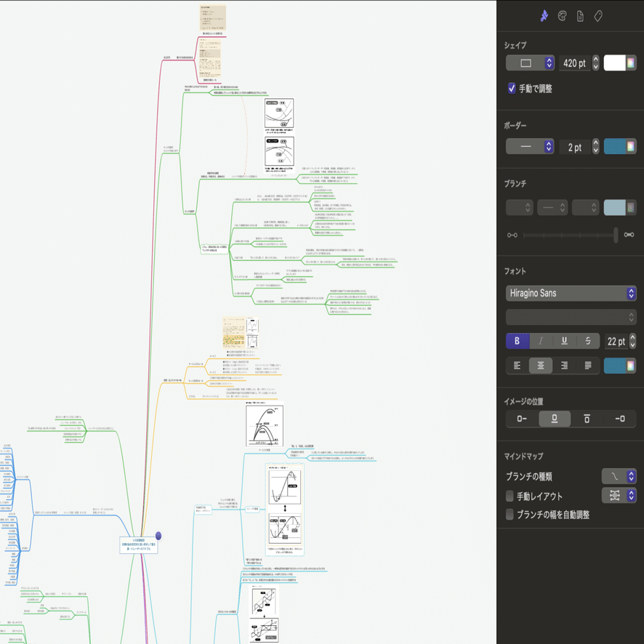This screenshot has width=644, height=644.
Task: Open the third branch end dropdown
Action: [x=585, y=207]
